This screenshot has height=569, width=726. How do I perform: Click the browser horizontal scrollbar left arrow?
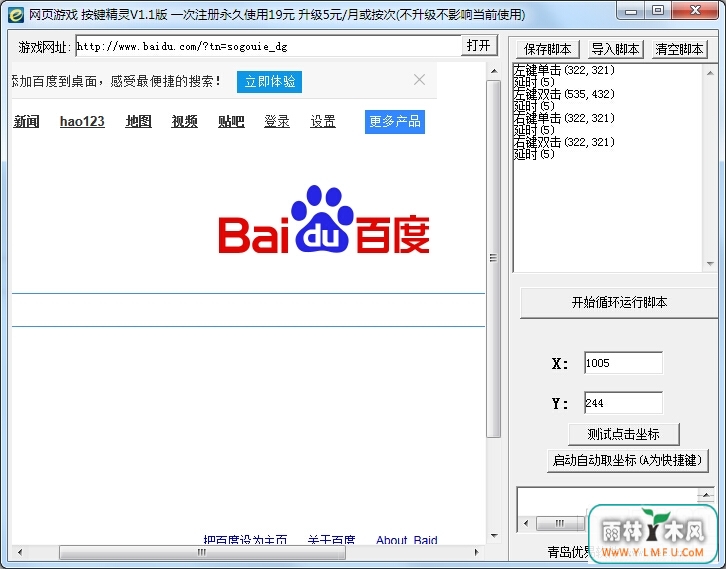tap(19, 552)
